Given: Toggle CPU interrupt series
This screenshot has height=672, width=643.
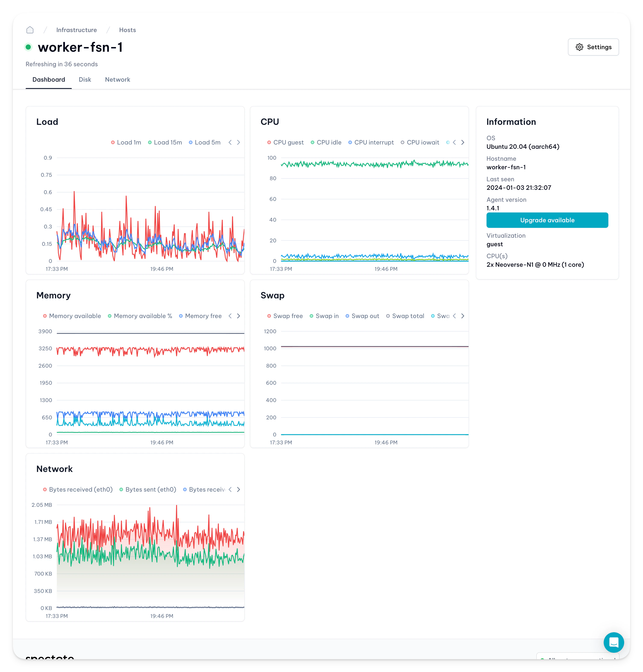Looking at the screenshot, I should coord(371,142).
